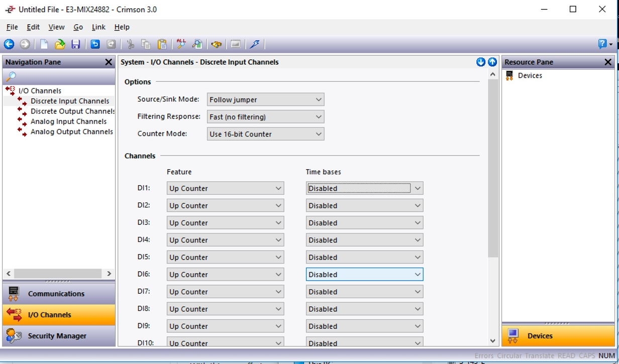
Task: Open DI8 Feature dropdown
Action: click(x=225, y=309)
